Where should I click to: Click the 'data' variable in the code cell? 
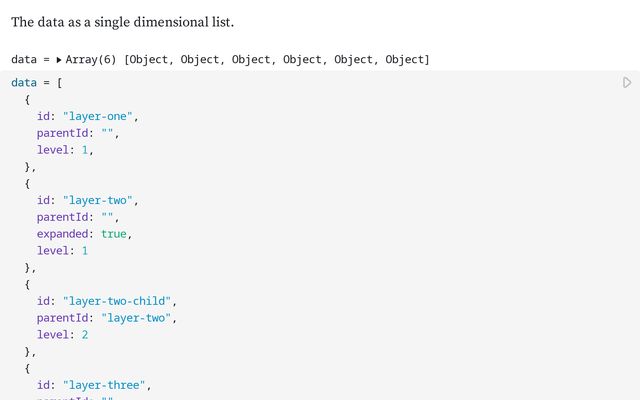click(24, 83)
